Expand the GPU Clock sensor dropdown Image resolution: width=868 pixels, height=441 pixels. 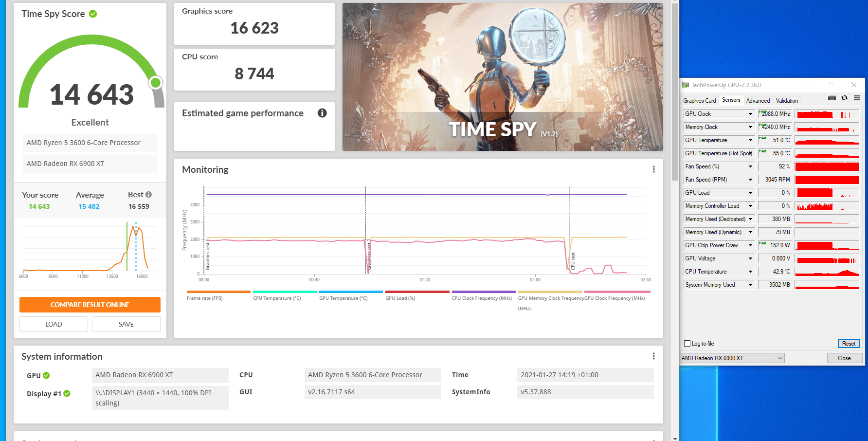tap(750, 114)
